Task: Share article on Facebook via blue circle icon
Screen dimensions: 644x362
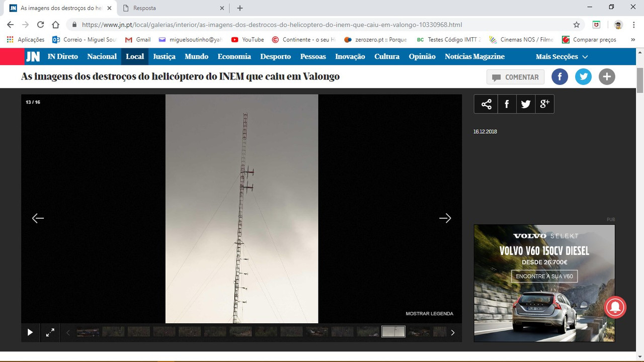Action: 560,77
